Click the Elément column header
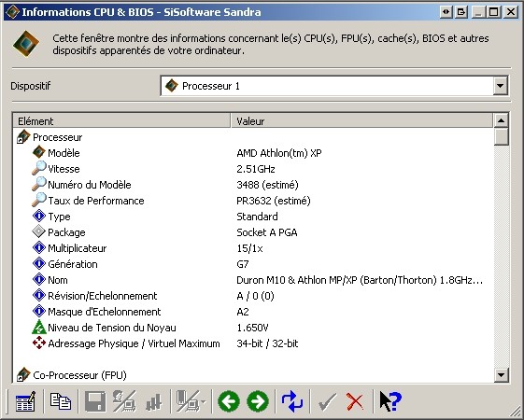The height and width of the screenshot is (420, 524). click(x=121, y=120)
